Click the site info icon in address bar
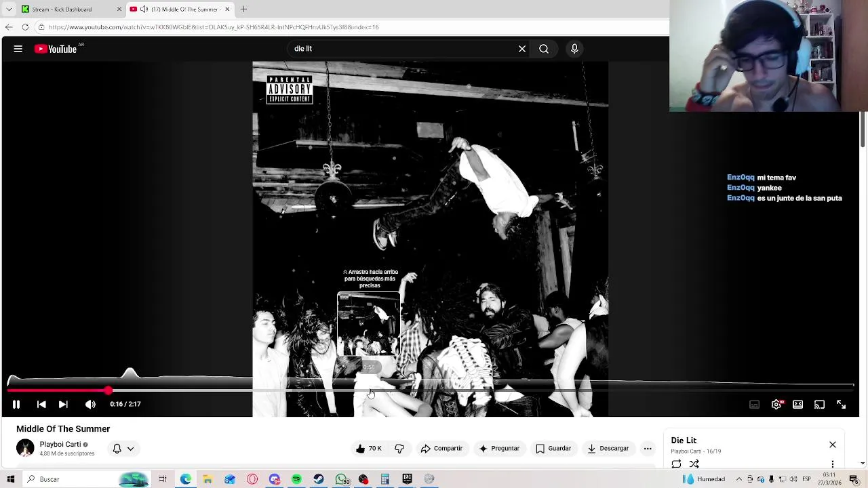This screenshot has width=868, height=488. point(41,27)
